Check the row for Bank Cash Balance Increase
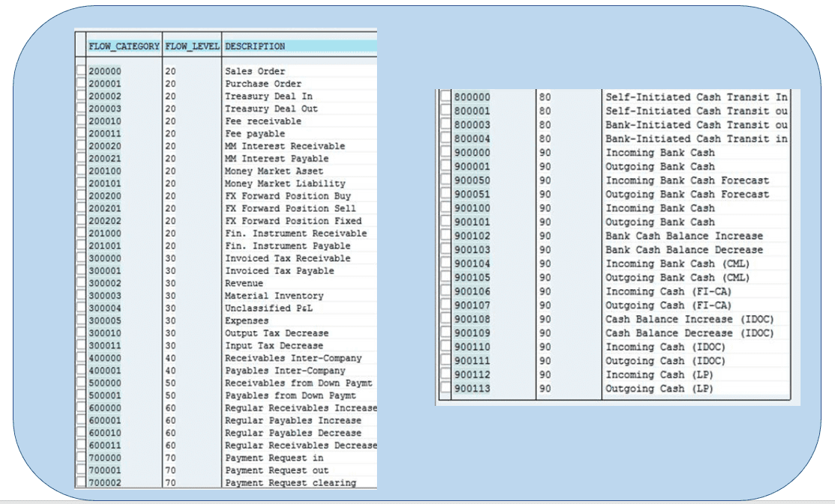 (x=445, y=236)
